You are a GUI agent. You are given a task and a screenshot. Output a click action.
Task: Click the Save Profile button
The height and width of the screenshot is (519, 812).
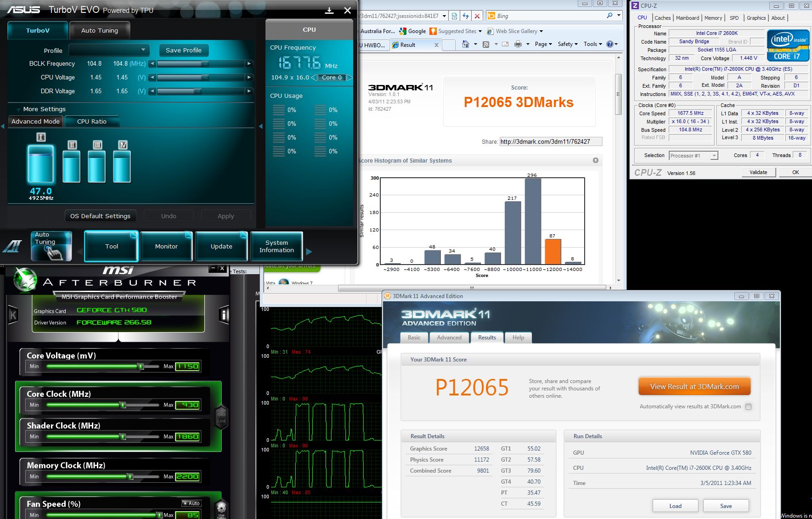tap(184, 50)
